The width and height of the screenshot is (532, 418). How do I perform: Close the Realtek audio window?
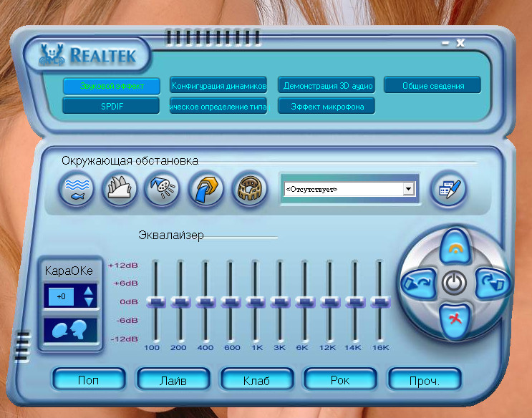[x=460, y=43]
